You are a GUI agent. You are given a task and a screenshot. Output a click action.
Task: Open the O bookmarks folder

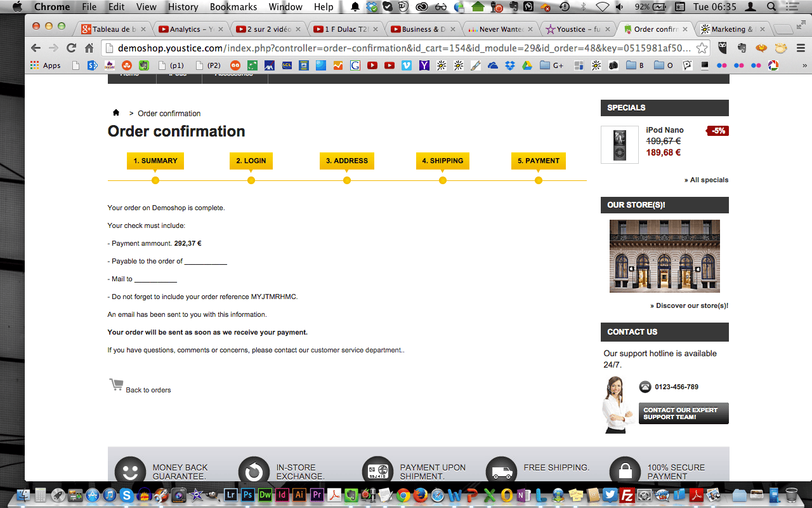664,65
